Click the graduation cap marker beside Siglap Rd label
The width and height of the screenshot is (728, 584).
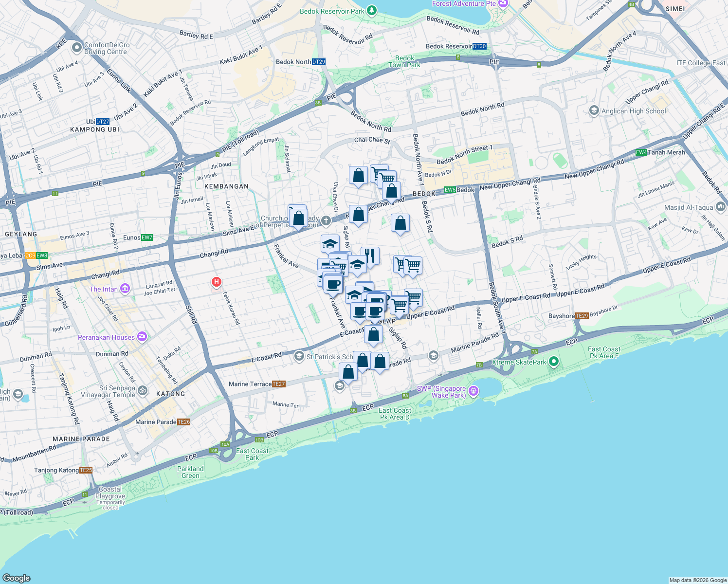click(x=330, y=244)
